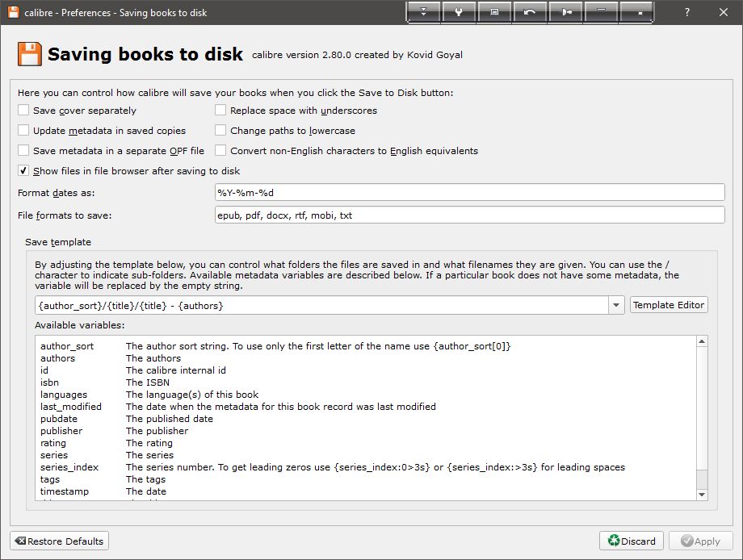
Task: Click the series variable name
Action: [54, 455]
